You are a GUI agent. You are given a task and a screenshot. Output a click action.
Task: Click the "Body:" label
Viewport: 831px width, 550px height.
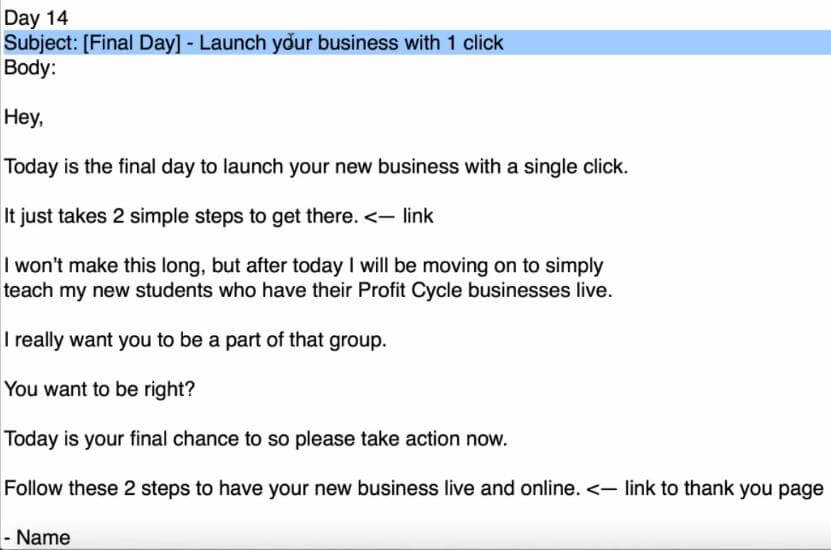coord(30,68)
